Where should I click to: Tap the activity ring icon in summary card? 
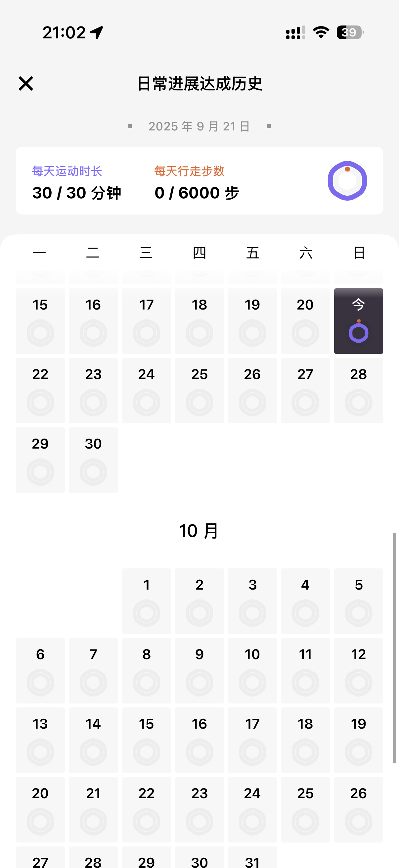347,181
